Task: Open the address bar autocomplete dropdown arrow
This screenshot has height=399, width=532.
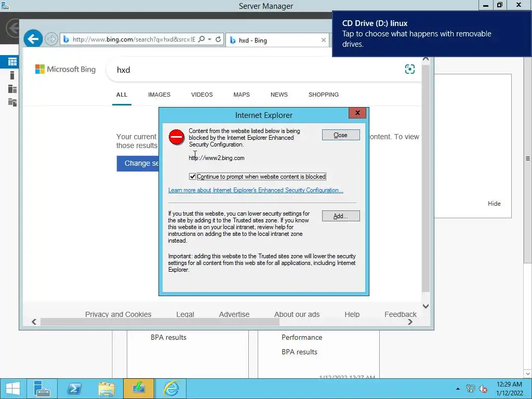Action: 210,39
